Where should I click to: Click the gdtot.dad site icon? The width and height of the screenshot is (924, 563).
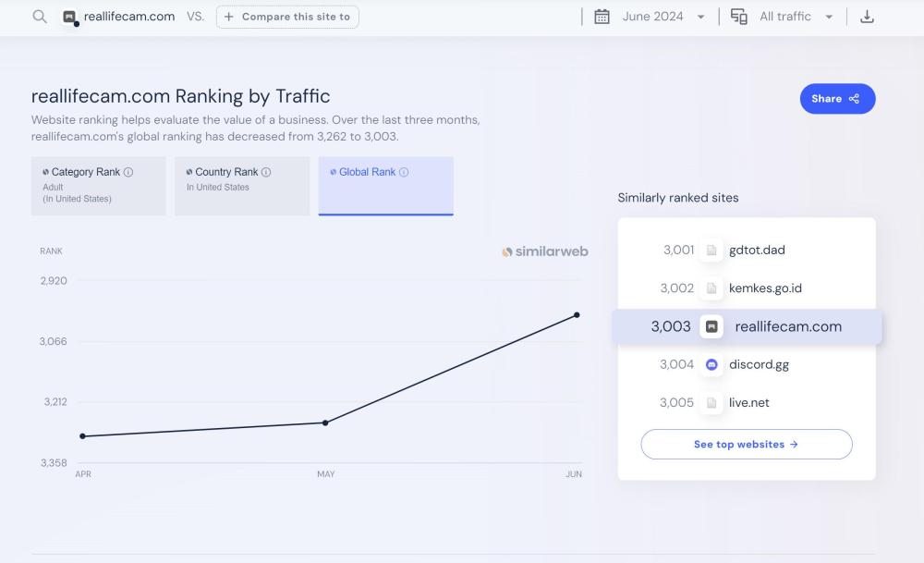tap(711, 250)
